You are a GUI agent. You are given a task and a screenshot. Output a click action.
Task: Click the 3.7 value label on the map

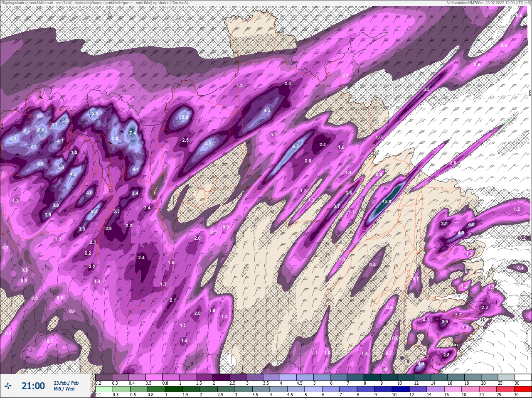pos(337,206)
